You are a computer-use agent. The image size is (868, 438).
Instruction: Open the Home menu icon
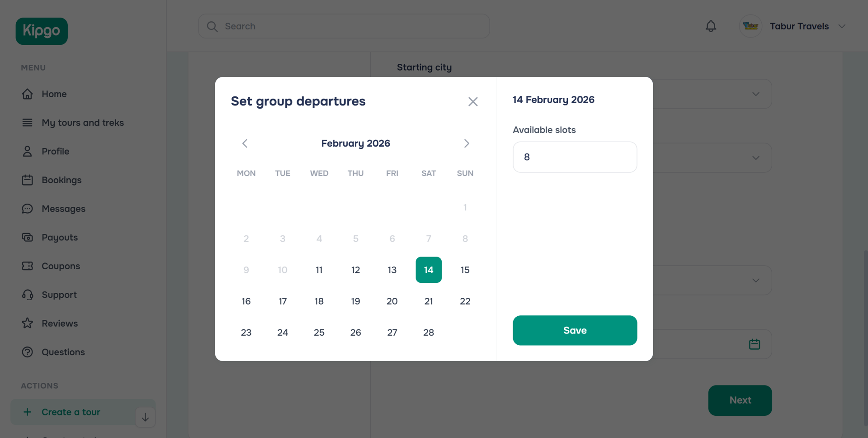coord(28,94)
